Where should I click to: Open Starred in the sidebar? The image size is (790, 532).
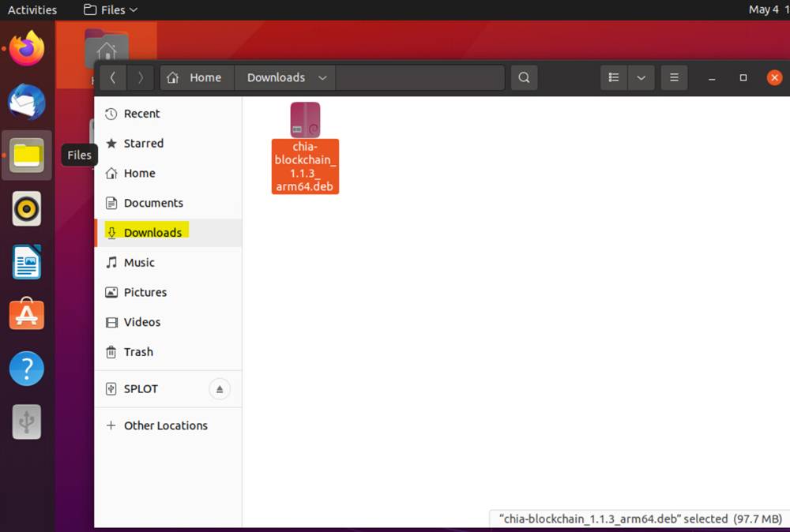point(143,144)
